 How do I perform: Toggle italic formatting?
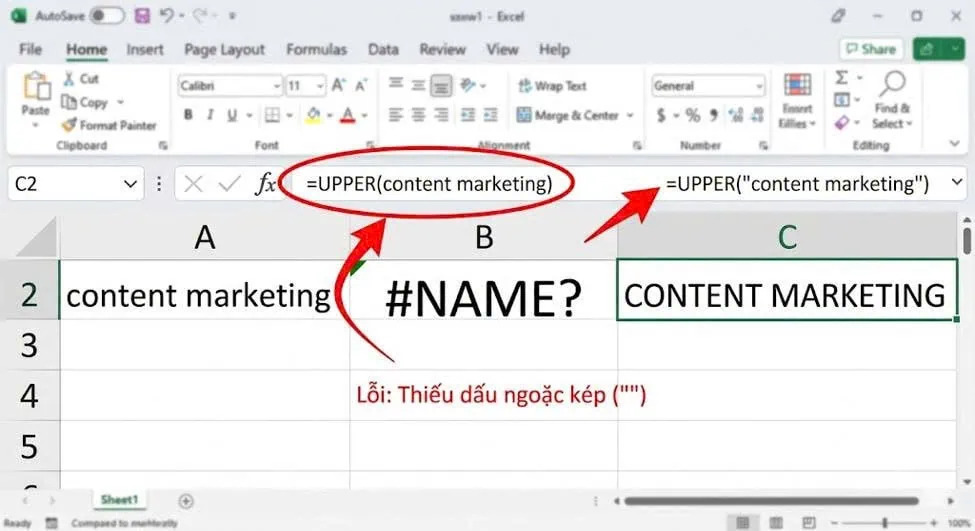pos(210,115)
